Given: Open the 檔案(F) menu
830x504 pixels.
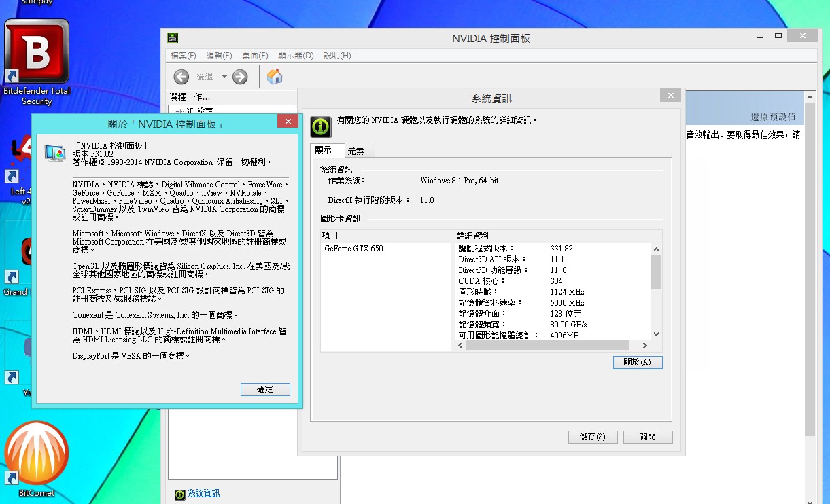Looking at the screenshot, I should [x=184, y=56].
